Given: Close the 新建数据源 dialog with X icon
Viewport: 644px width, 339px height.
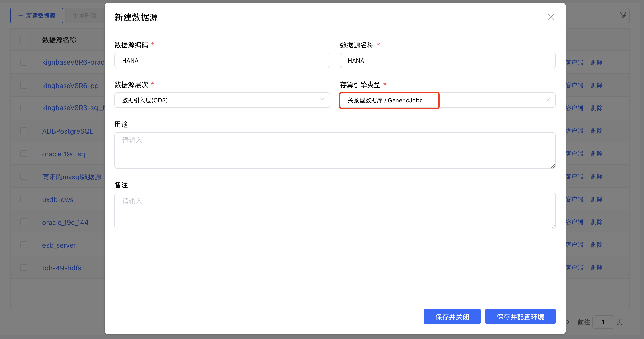Looking at the screenshot, I should [x=551, y=17].
